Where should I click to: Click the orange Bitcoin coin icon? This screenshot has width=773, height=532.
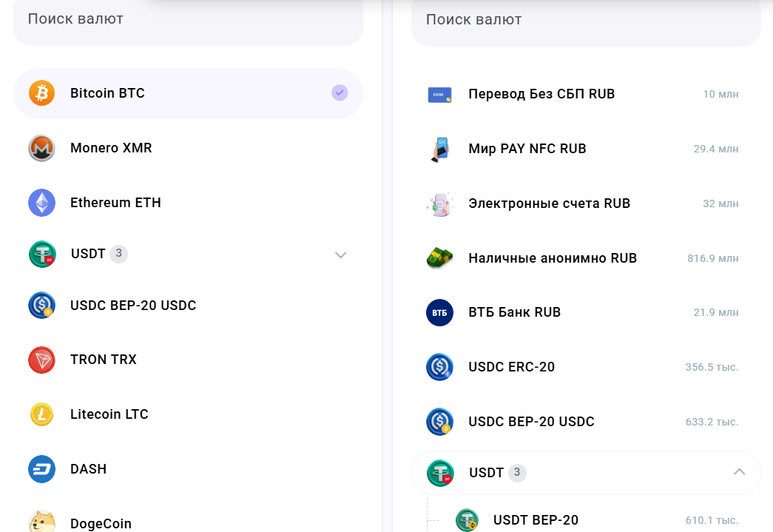click(x=42, y=93)
